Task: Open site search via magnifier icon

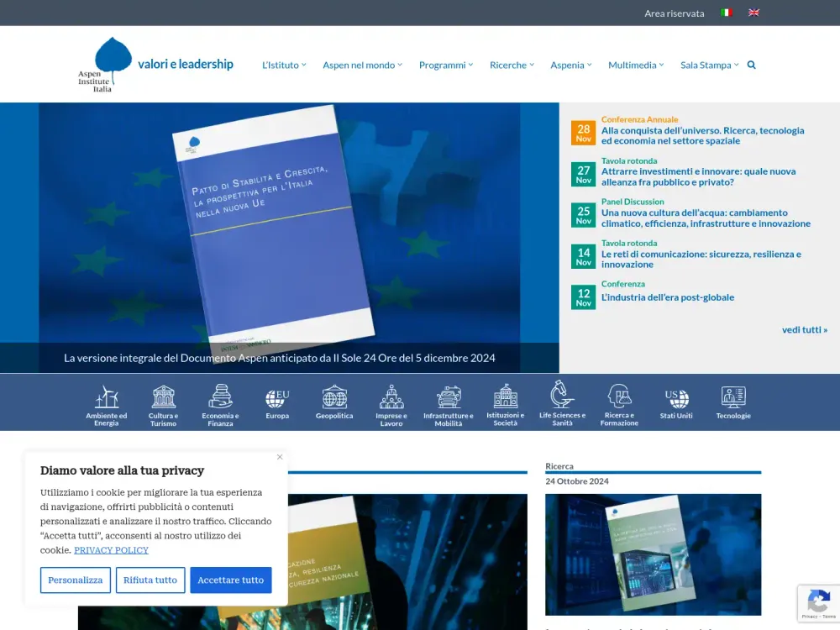Action: tap(750, 64)
